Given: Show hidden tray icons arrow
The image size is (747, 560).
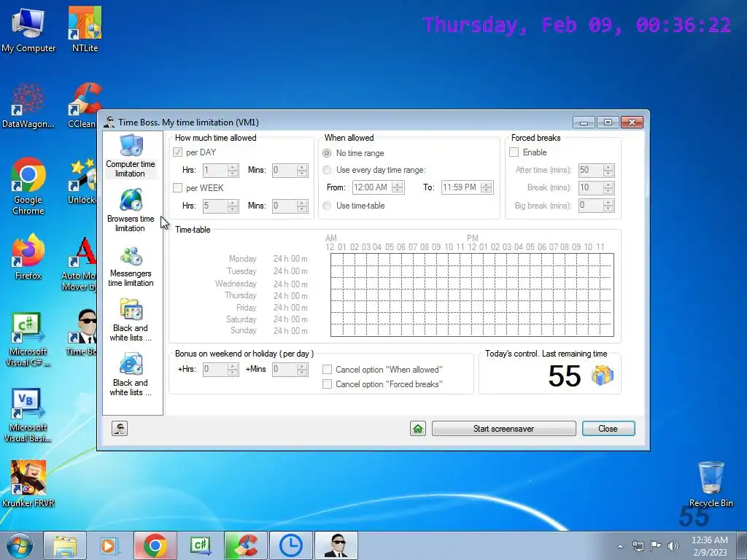Looking at the screenshot, I should 620,546.
